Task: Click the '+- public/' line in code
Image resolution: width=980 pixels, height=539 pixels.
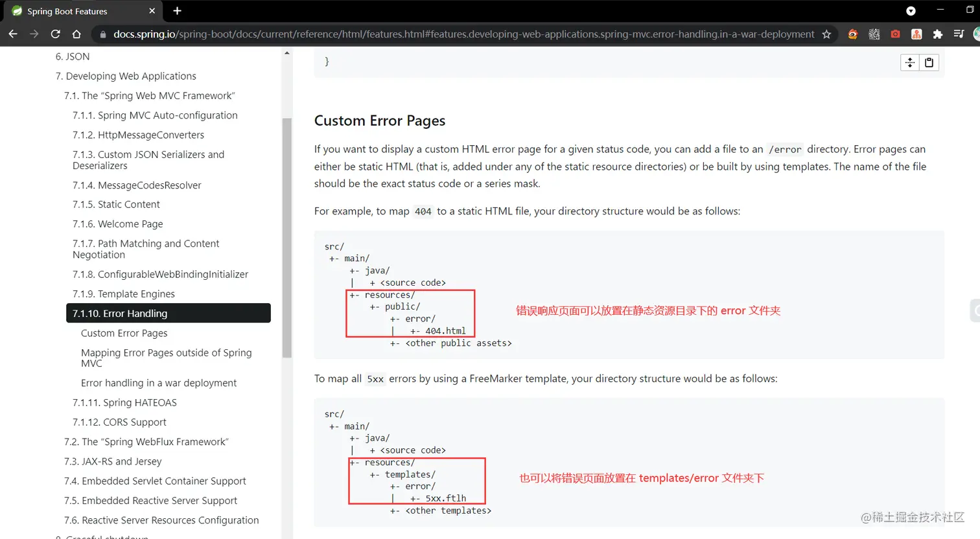Action: tap(395, 306)
